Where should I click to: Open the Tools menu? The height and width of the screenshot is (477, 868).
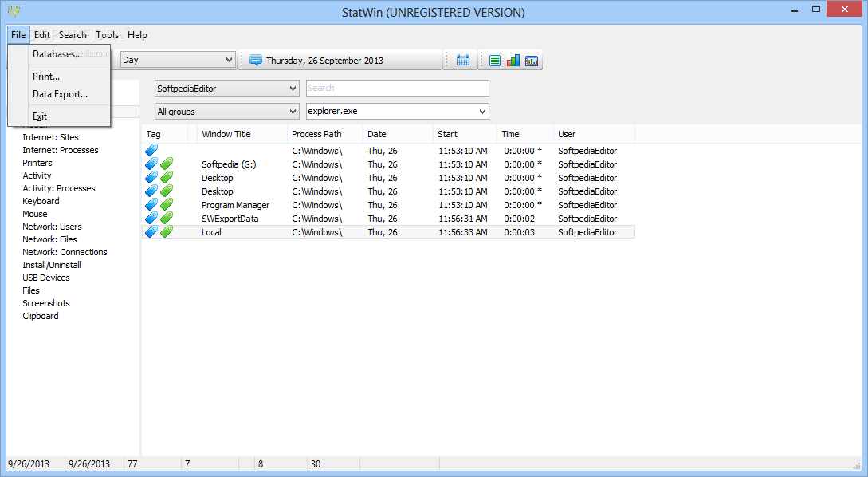coord(107,35)
